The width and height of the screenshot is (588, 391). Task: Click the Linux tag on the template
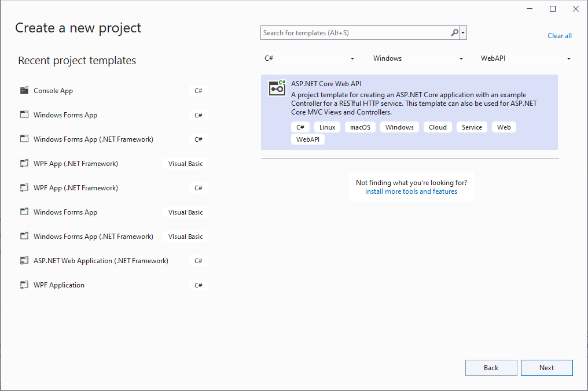327,127
